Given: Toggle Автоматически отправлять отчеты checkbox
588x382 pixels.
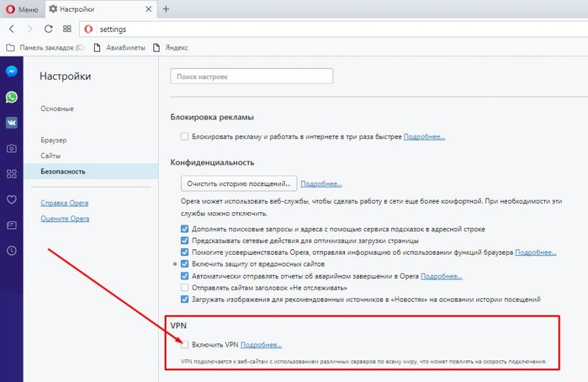Looking at the screenshot, I should tap(184, 276).
